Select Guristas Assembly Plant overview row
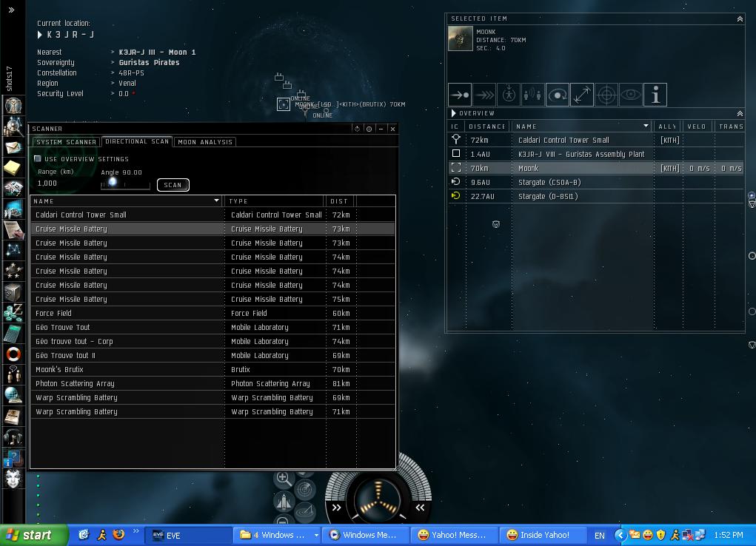The width and height of the screenshot is (756, 546). click(x=596, y=154)
